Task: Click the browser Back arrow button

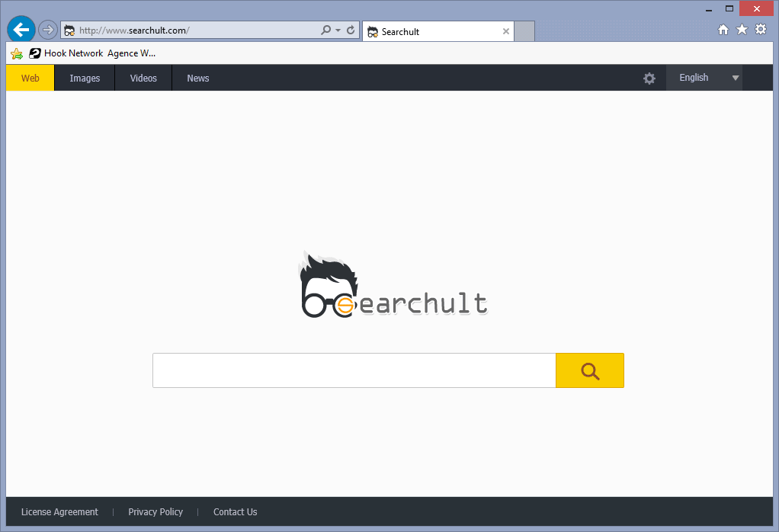Action: [21, 30]
